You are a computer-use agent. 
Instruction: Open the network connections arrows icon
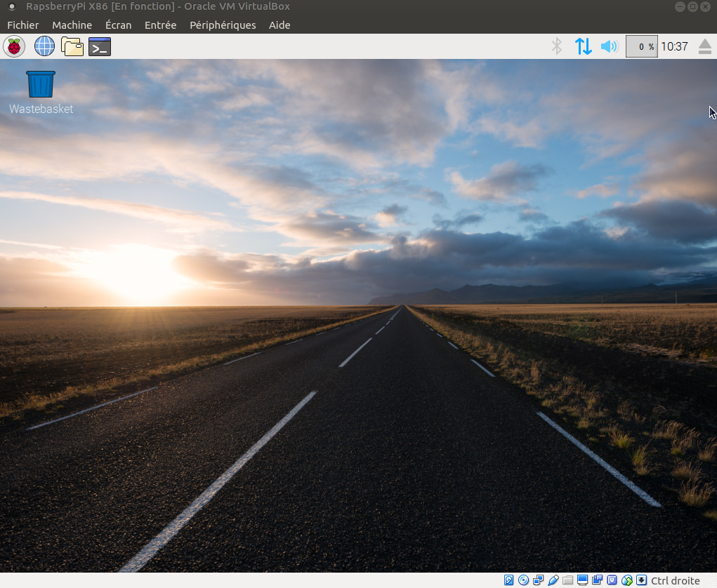583,47
